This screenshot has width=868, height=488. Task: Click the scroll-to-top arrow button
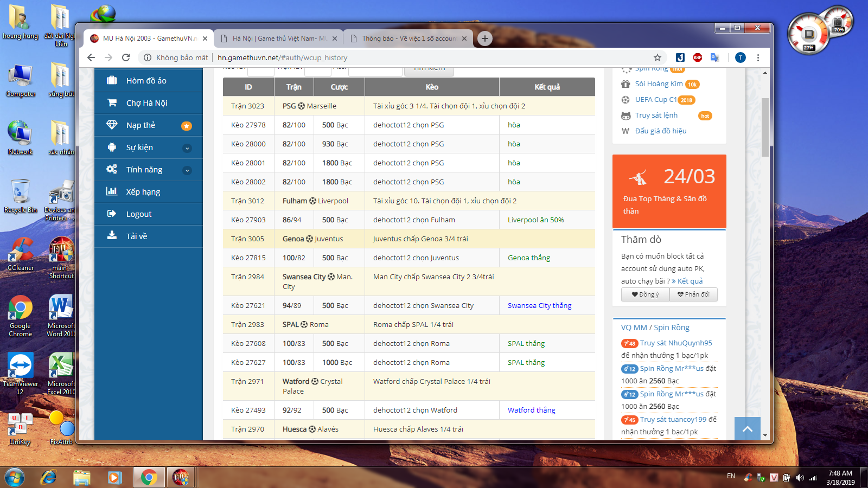(x=747, y=429)
